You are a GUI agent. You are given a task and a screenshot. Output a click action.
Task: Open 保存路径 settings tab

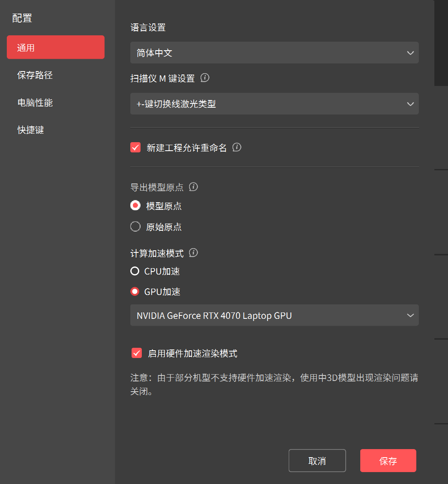[x=35, y=75]
